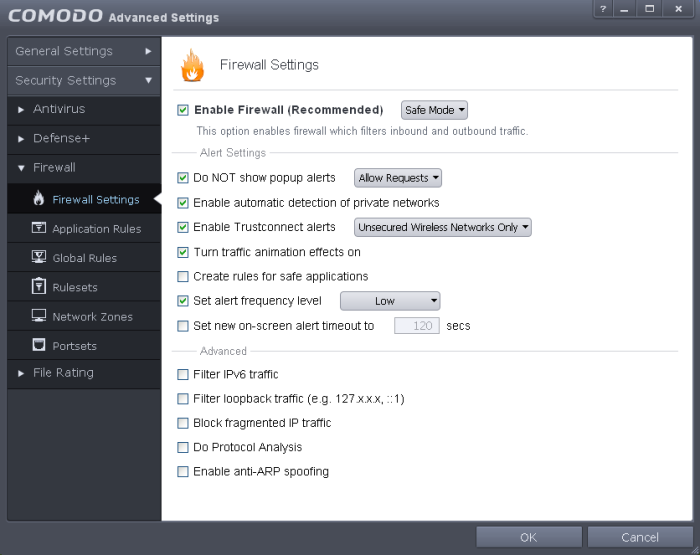Viewport: 700px width, 555px height.
Task: Click the alert timeout seconds field
Action: tap(417, 326)
